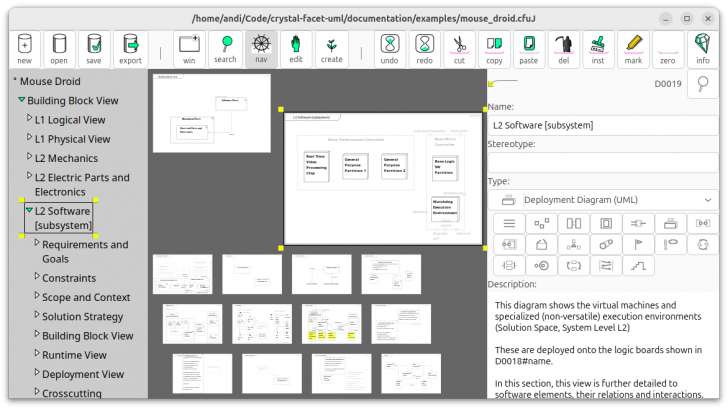Open the Type dropdown showing Deployment Diagram
The height and width of the screenshot is (409, 728).
(x=603, y=200)
